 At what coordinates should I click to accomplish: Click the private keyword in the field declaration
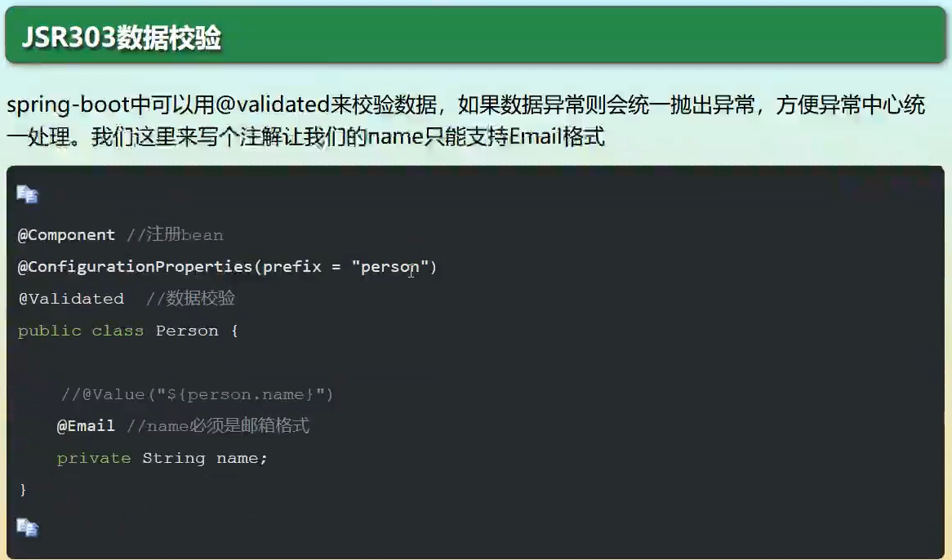pos(94,458)
